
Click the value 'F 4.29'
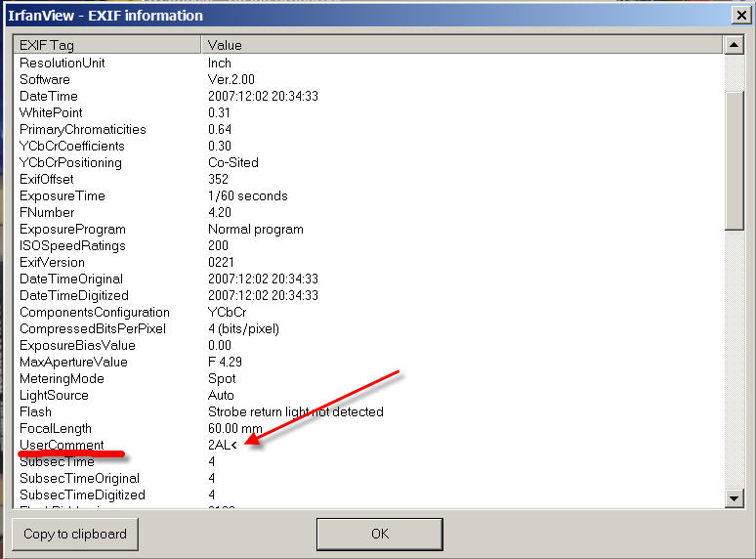click(225, 363)
